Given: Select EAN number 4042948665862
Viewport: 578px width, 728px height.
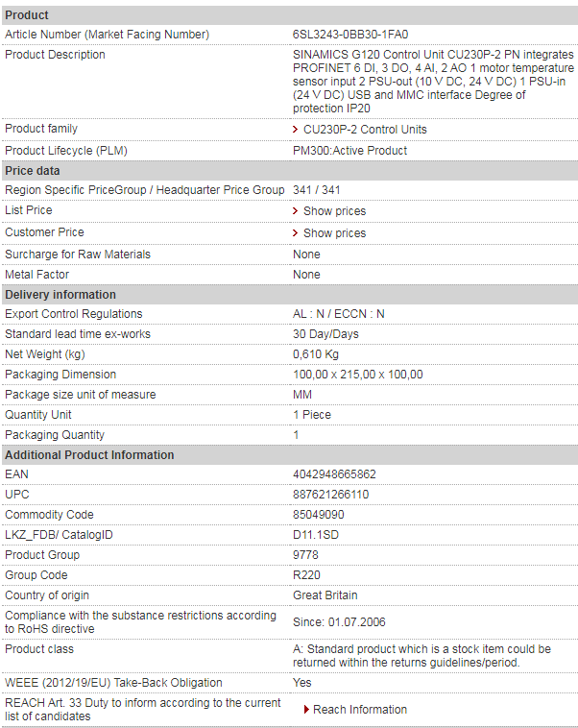Looking at the screenshot, I should [334, 474].
